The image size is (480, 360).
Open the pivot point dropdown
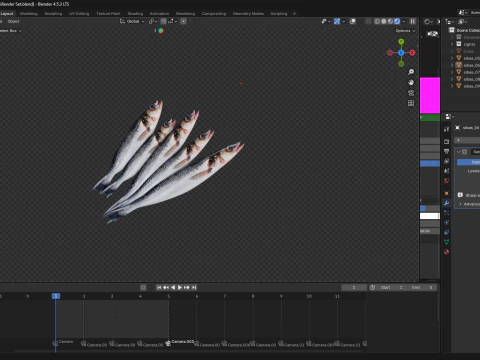click(x=153, y=21)
